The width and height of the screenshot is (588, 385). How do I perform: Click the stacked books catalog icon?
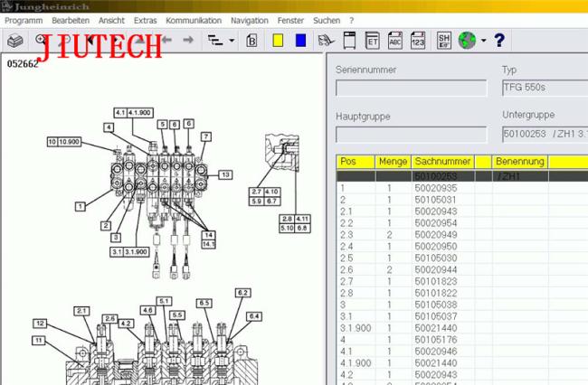(x=14, y=41)
